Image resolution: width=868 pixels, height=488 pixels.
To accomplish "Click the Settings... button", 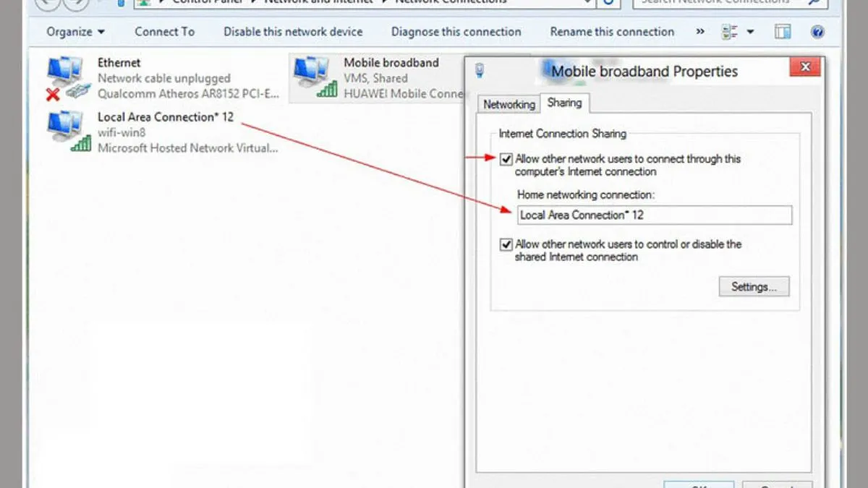I will [x=754, y=287].
